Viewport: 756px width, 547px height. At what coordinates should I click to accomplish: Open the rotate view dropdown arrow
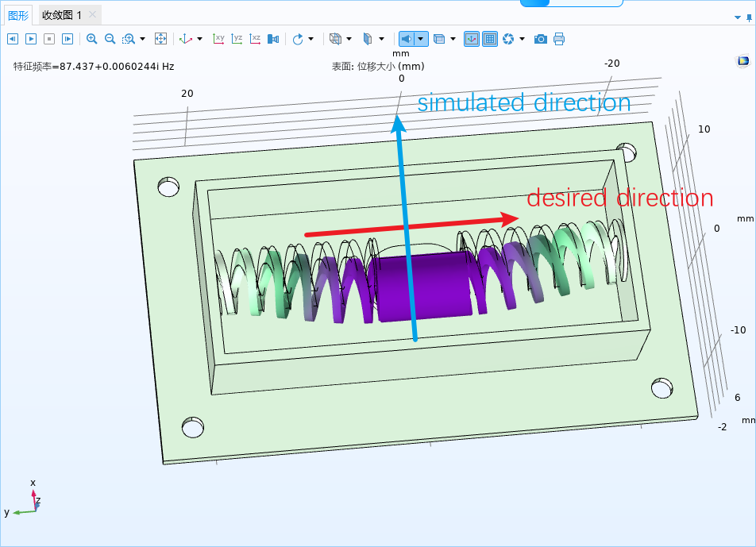pyautogui.click(x=310, y=39)
